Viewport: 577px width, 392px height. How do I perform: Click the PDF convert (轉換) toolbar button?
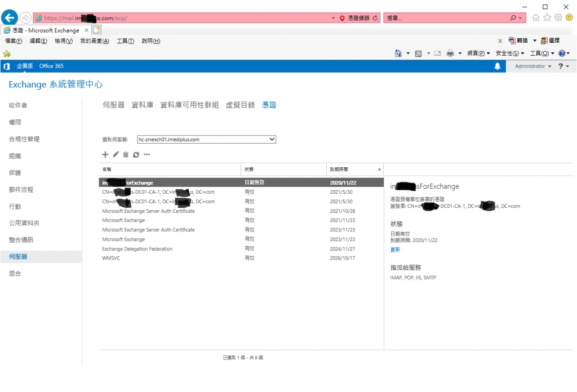(518, 41)
